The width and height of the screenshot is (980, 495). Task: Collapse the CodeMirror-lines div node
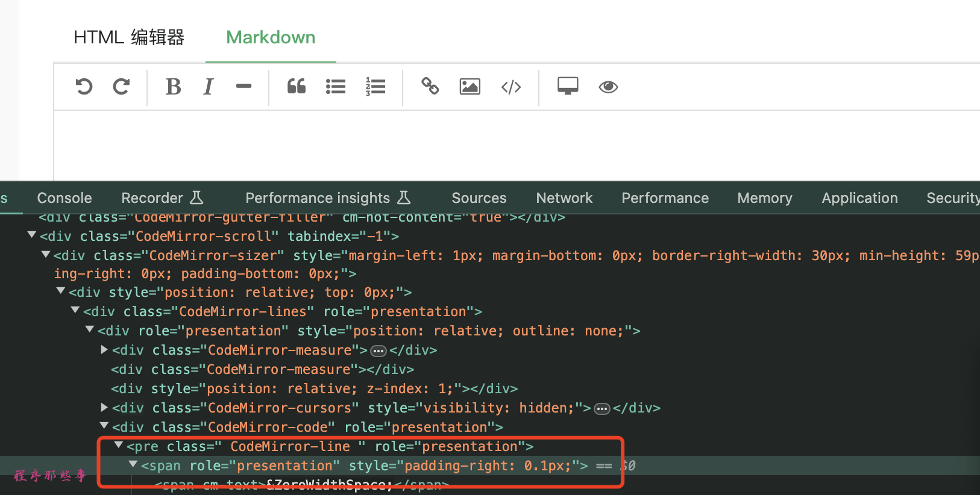click(75, 311)
